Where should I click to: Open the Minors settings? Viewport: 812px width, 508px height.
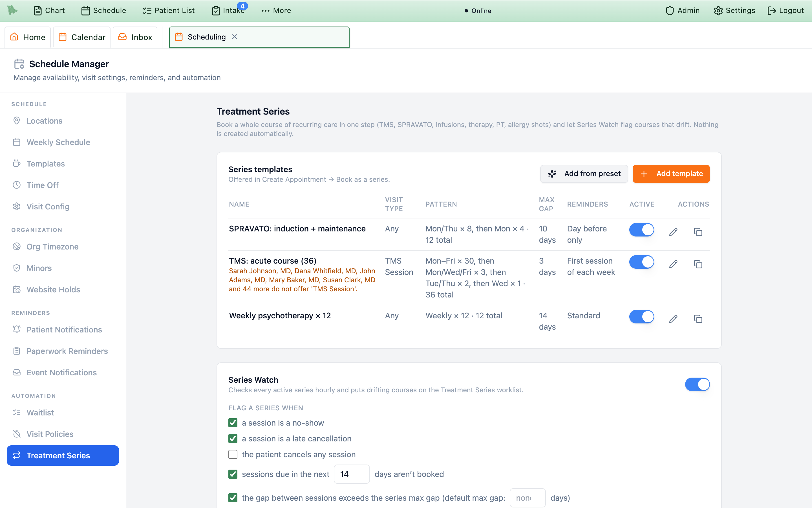pyautogui.click(x=63, y=268)
